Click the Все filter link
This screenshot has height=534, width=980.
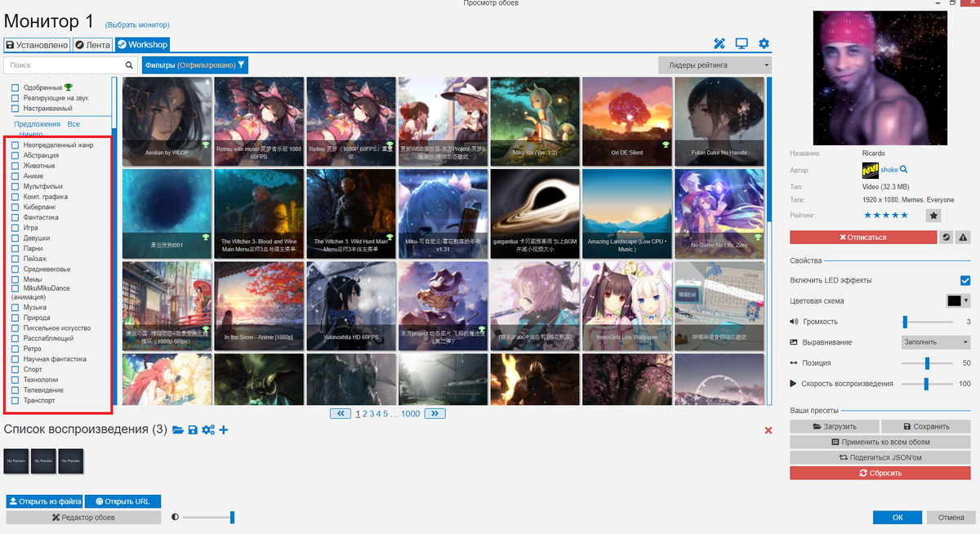coord(73,124)
